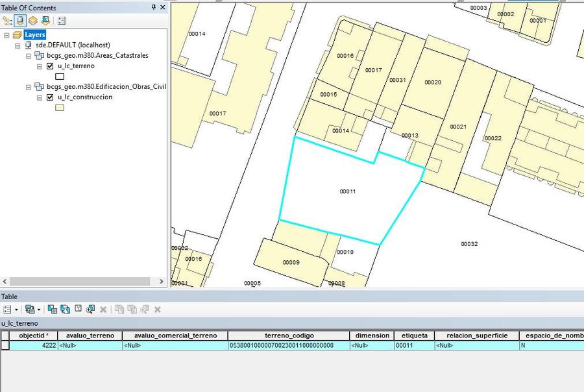Click Clear Selection icon in table toolbar

coord(78,309)
